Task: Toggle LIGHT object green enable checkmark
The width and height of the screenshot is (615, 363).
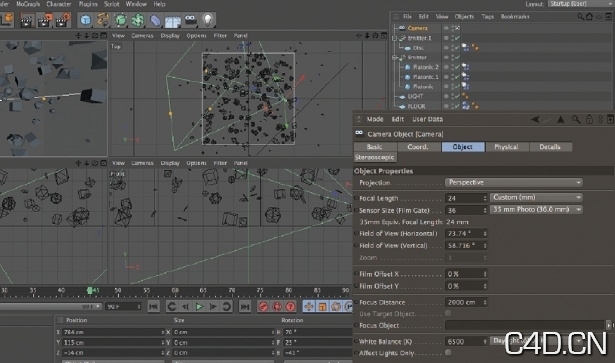Action: (457, 96)
